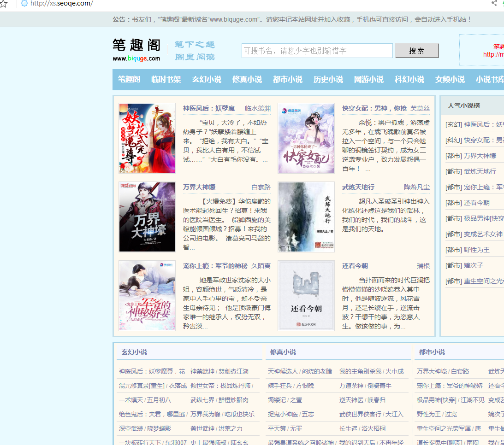The image size is (504, 445).
Task: Open 万道杀神 in list
Action: (351, 386)
